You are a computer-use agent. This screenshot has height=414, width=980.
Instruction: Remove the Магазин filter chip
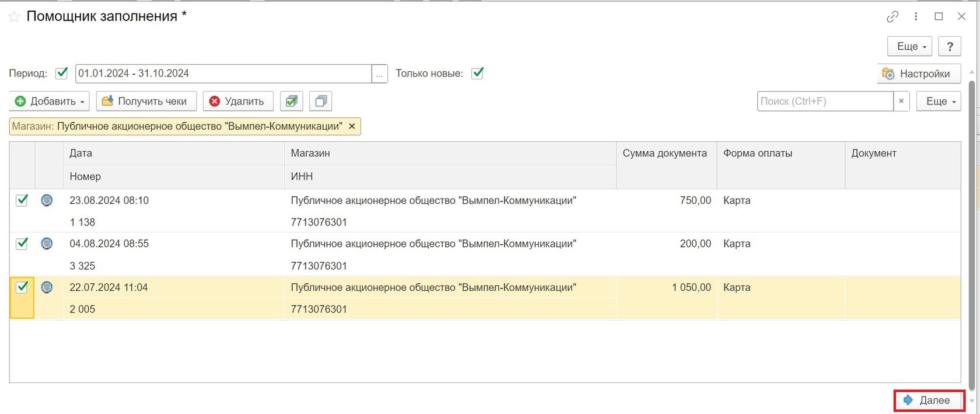[x=352, y=126]
